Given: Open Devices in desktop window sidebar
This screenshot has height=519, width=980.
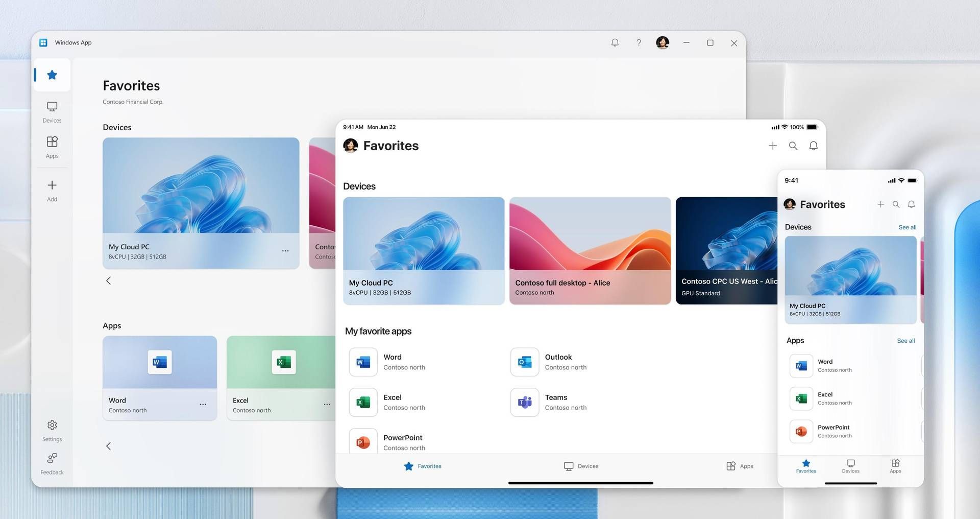Looking at the screenshot, I should 52,112.
